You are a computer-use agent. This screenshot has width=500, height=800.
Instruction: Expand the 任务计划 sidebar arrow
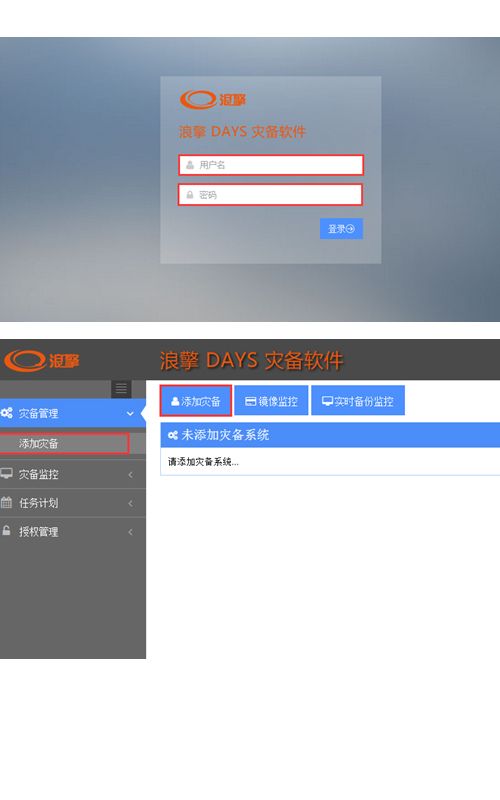tap(131, 504)
